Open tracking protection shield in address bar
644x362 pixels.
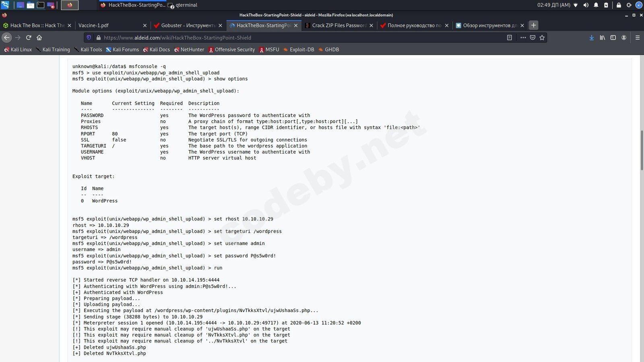click(x=89, y=37)
